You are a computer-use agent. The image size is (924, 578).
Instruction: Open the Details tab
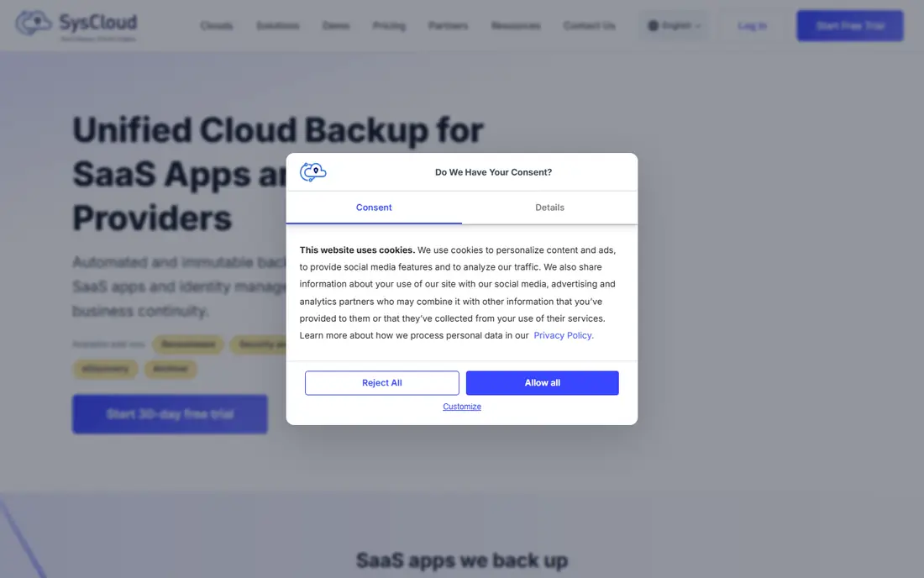click(x=549, y=208)
